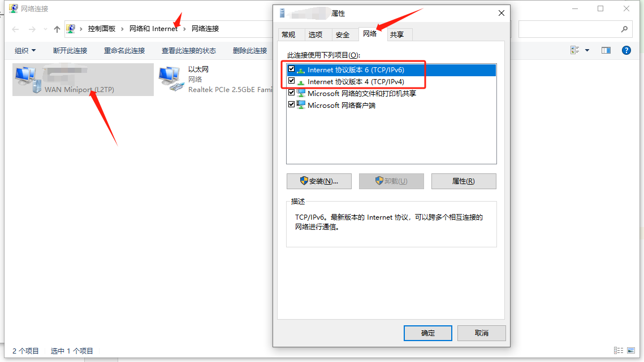Uncheck Internet Protocol Version 4 checkbox

click(292, 81)
